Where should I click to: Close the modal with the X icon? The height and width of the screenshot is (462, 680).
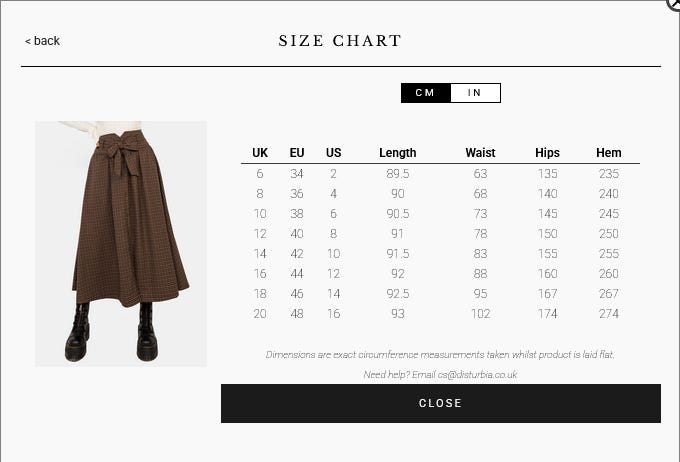(x=674, y=3)
